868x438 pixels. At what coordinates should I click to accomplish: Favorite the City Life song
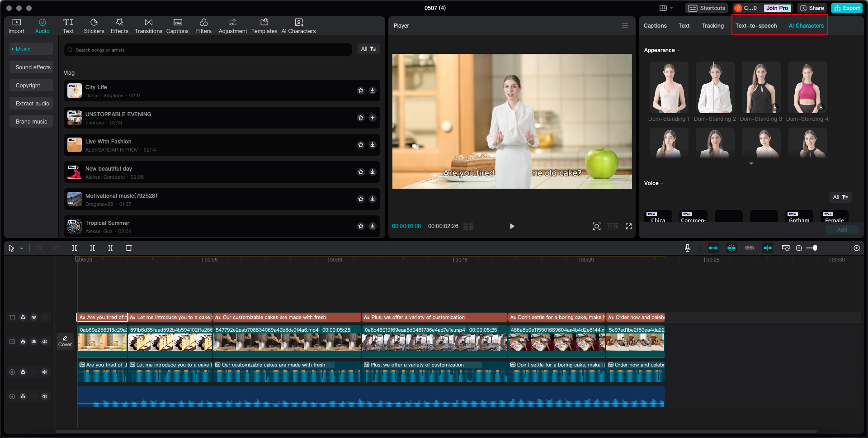point(361,90)
